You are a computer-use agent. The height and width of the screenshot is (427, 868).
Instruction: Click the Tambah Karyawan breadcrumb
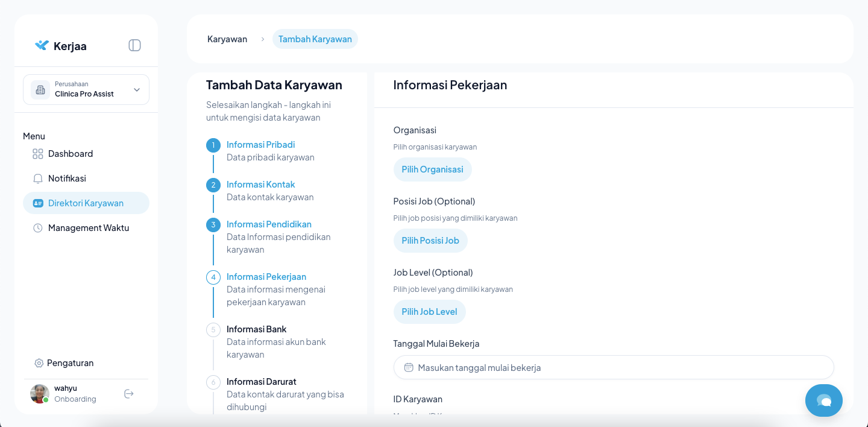coord(315,39)
